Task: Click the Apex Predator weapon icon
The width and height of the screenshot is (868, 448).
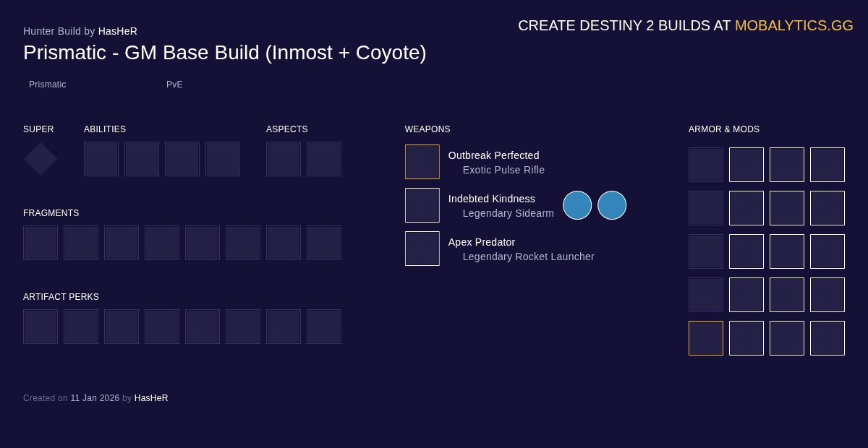Action: (x=422, y=249)
